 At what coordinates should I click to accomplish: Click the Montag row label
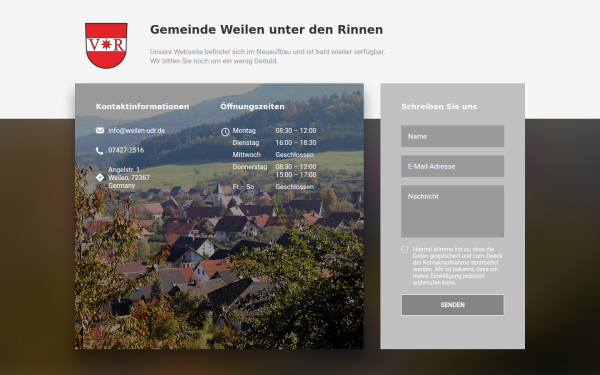(244, 130)
